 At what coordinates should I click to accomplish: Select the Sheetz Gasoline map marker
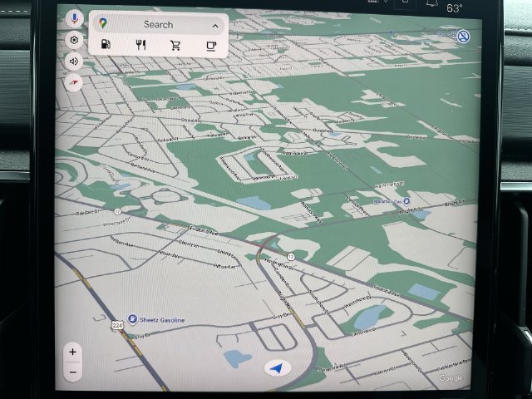[x=132, y=319]
